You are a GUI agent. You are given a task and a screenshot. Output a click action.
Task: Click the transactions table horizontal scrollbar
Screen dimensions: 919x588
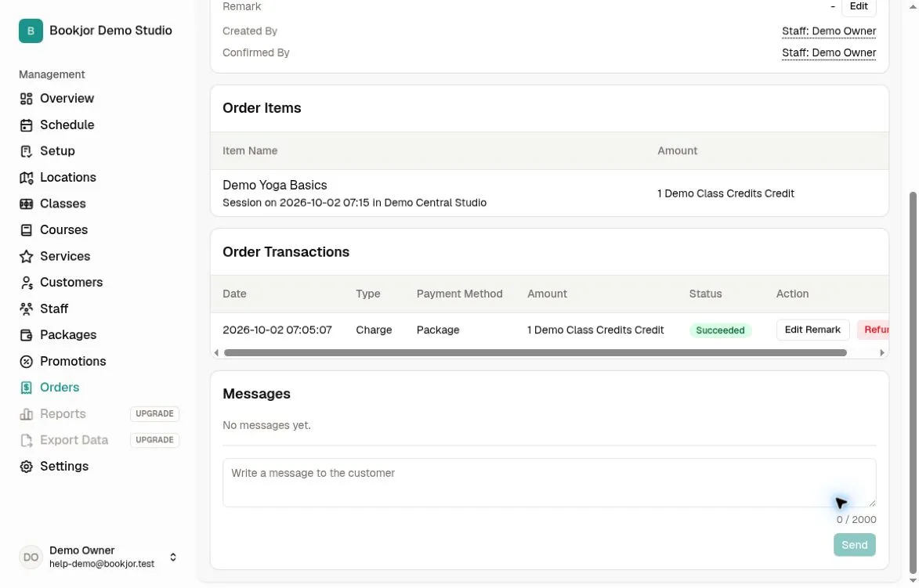pyautogui.click(x=535, y=352)
